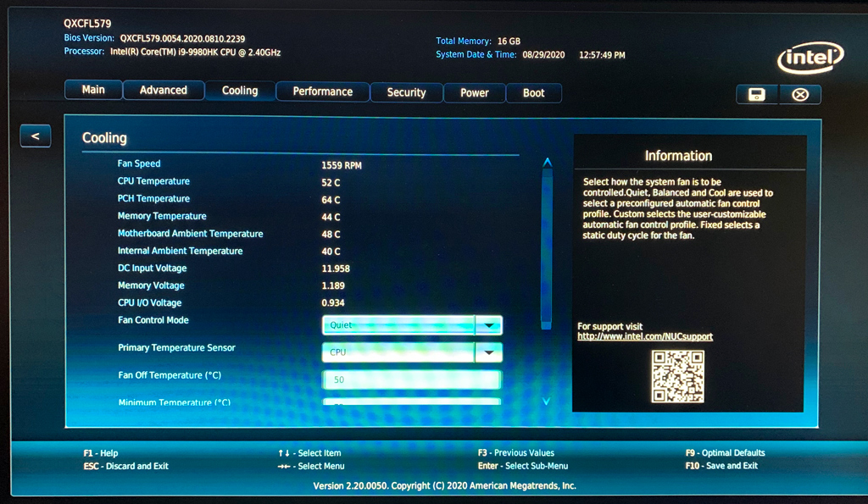This screenshot has height=504, width=868.
Task: Open the Advanced tab
Action: pos(163,91)
